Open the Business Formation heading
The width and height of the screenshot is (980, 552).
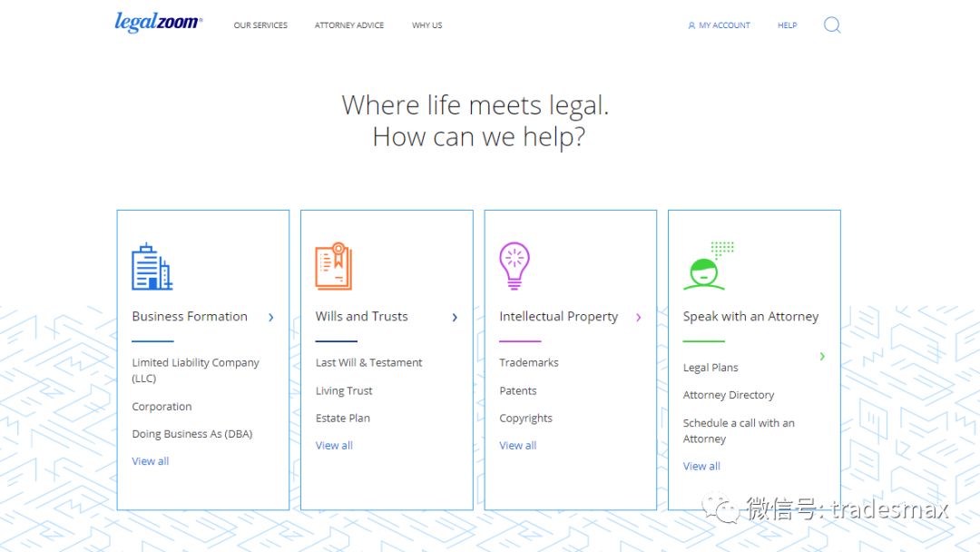[190, 316]
